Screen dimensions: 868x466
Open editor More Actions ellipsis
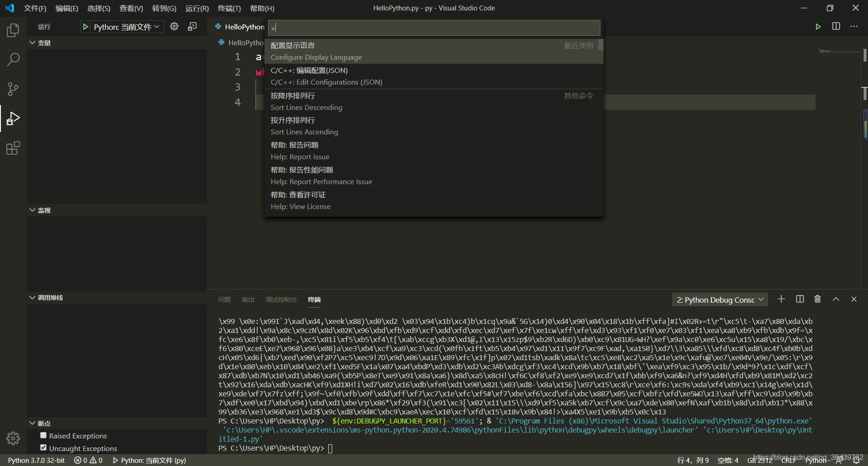pos(854,27)
